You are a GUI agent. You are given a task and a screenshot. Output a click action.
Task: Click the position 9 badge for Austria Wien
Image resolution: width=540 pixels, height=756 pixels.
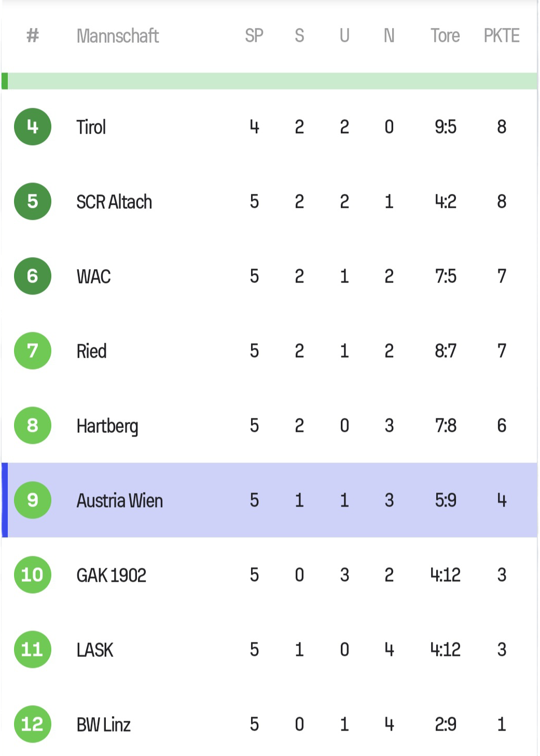coord(33,500)
